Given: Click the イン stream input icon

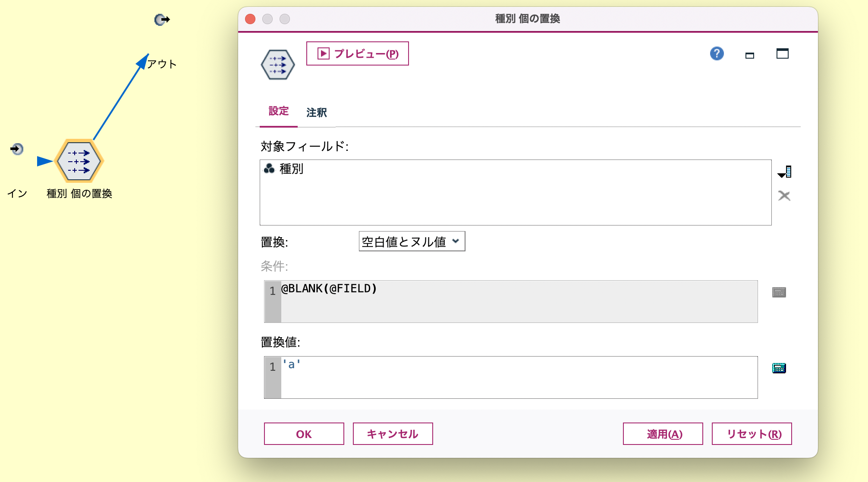Looking at the screenshot, I should click(x=17, y=149).
